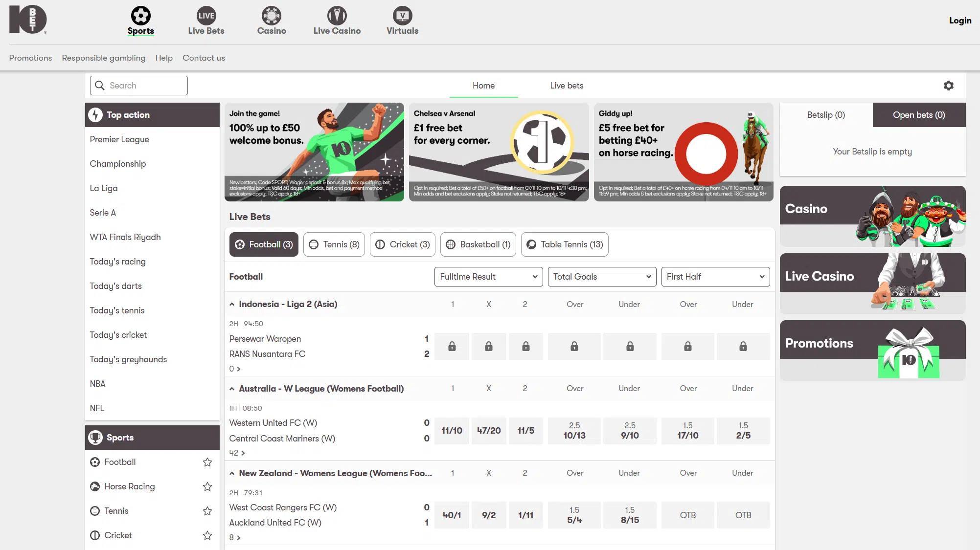Viewport: 980px width, 550px height.
Task: Click the Football sidebar ball icon
Action: click(95, 462)
